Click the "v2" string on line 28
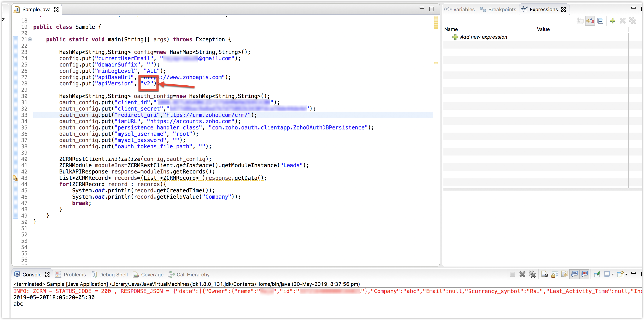 click(x=147, y=83)
